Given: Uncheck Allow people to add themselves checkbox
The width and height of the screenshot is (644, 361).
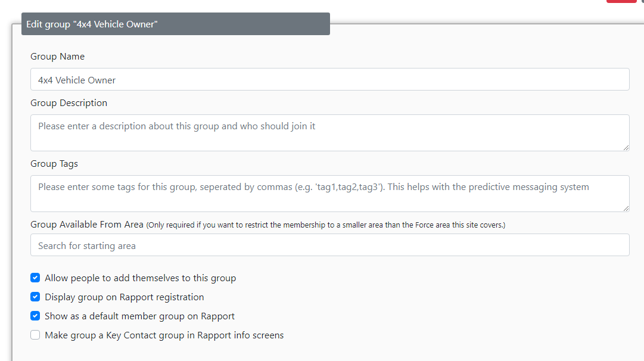Looking at the screenshot, I should pos(35,278).
